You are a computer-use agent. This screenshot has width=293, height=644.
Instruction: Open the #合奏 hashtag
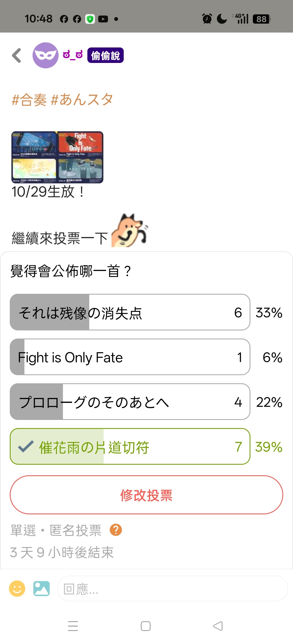tap(29, 100)
